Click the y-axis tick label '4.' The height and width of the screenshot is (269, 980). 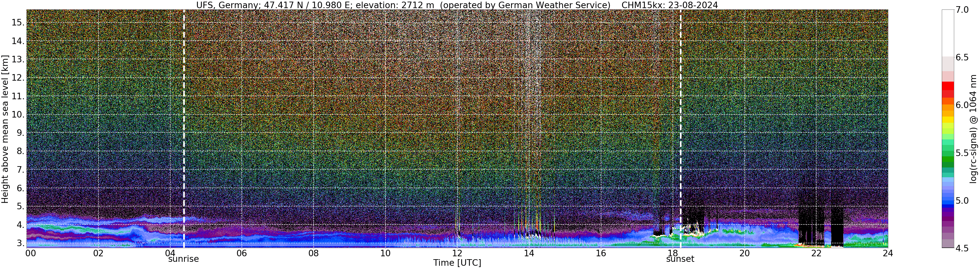tap(21, 225)
